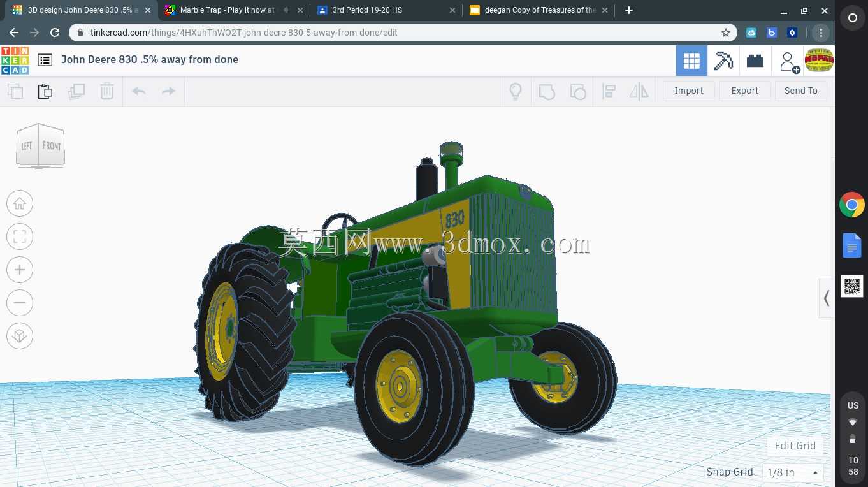Screen dimensions: 868x487
Task: Mute the Marble Trap tab audio icon
Action: point(286,10)
